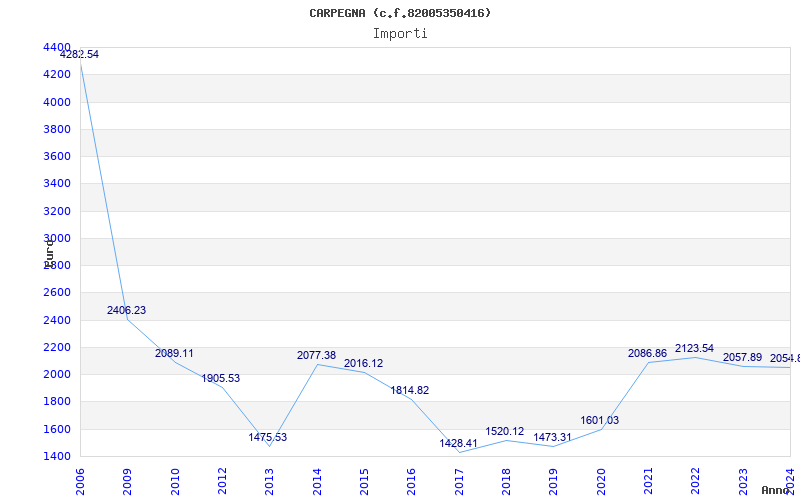Click the data label 1601.03
The height and width of the screenshot is (500, 800).
599,420
